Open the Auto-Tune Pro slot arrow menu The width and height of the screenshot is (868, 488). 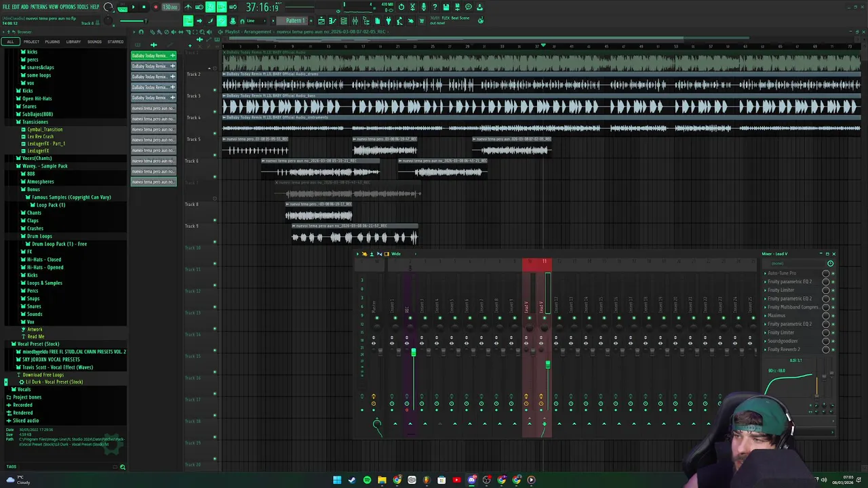click(x=765, y=273)
